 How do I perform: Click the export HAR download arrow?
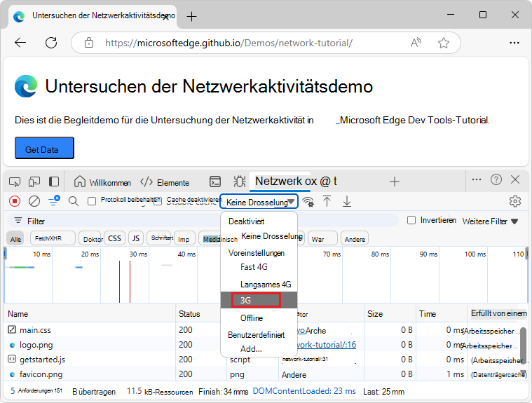(346, 201)
